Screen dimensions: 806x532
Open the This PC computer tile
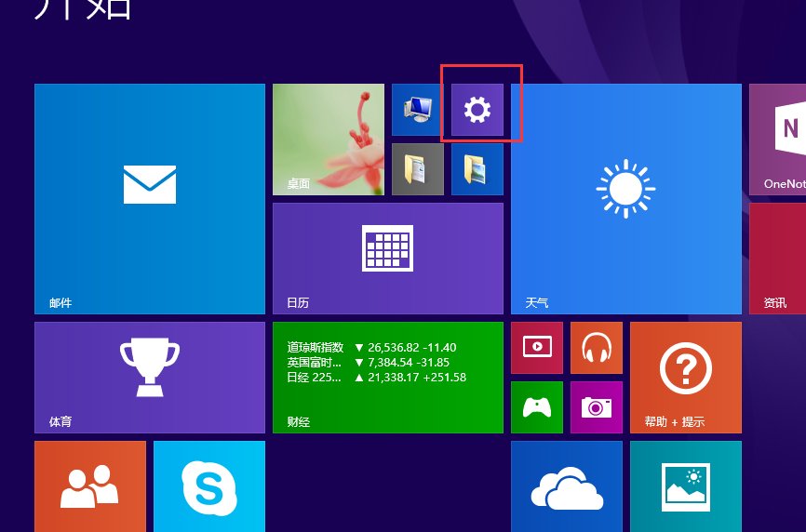[417, 110]
